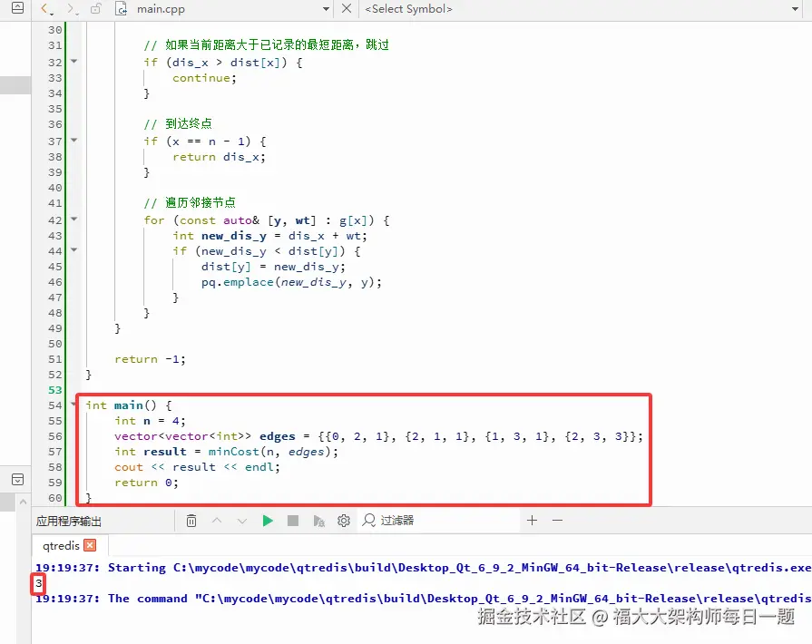Zoom out output text with minus

[x=557, y=521]
